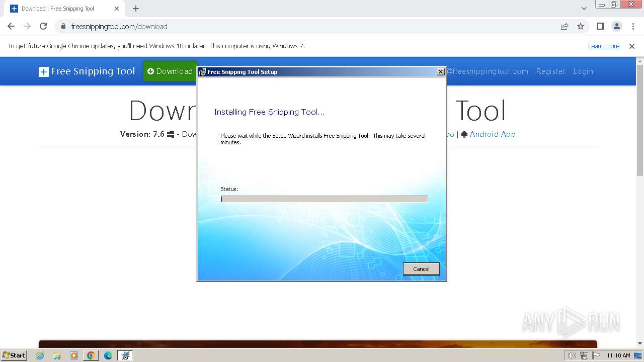This screenshot has height=362, width=644.
Task: Open a new tab with plus button
Action: tap(136, 9)
